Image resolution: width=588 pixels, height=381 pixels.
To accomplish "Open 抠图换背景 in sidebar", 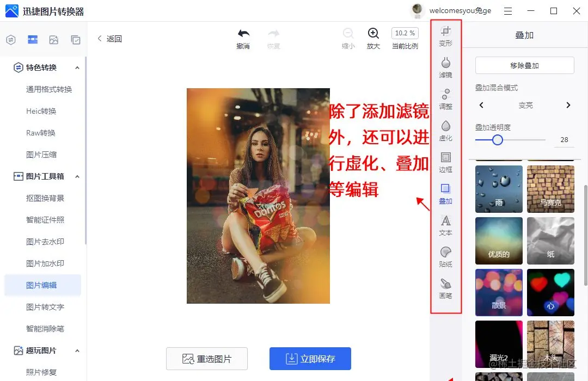I will (x=45, y=198).
